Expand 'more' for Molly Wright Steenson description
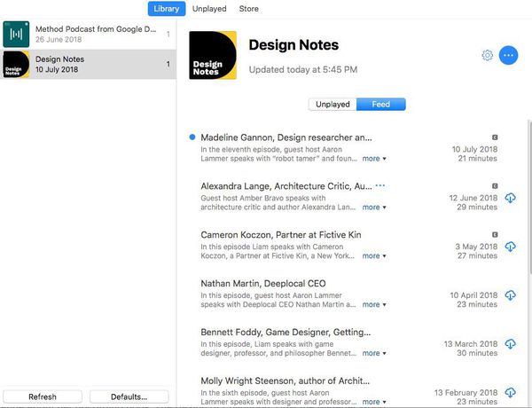Screen dimensions: 532x408 pos(374,402)
